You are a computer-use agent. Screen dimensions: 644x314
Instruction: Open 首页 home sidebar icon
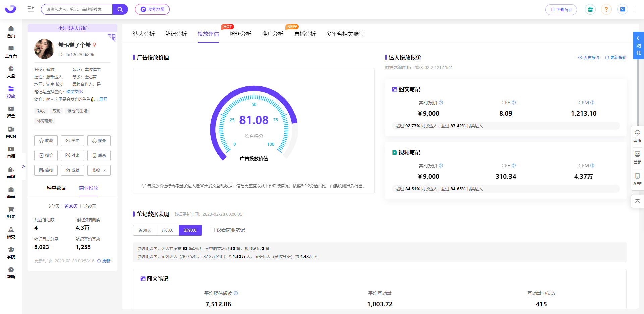tap(11, 32)
